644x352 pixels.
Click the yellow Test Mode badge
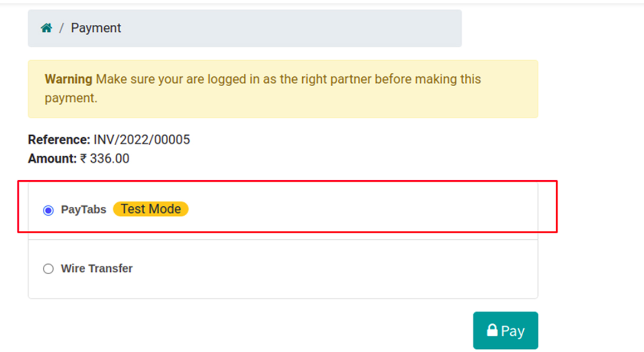(151, 209)
